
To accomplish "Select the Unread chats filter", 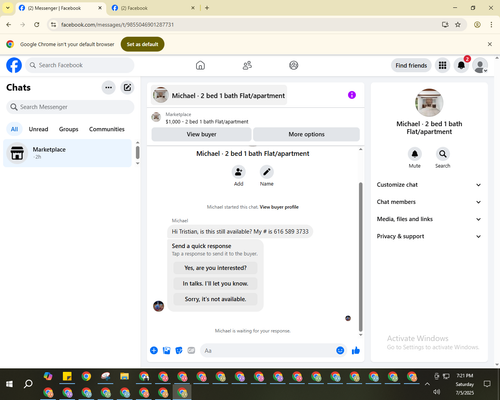I will click(x=38, y=129).
